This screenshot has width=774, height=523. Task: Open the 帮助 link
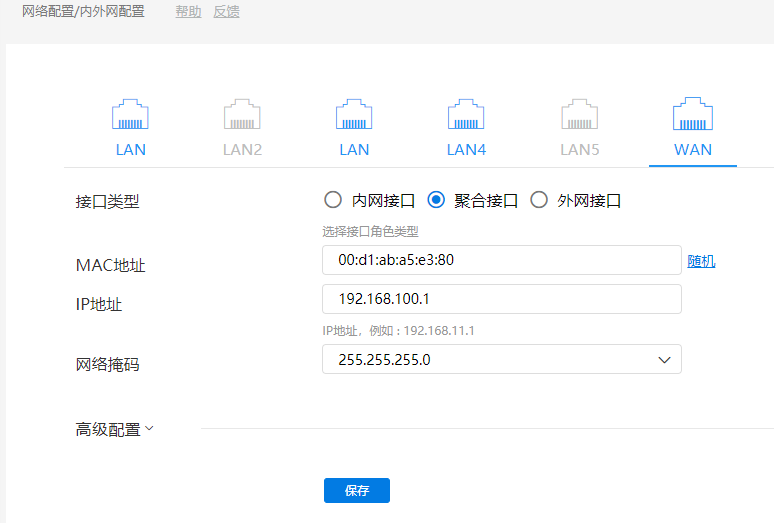tap(188, 12)
